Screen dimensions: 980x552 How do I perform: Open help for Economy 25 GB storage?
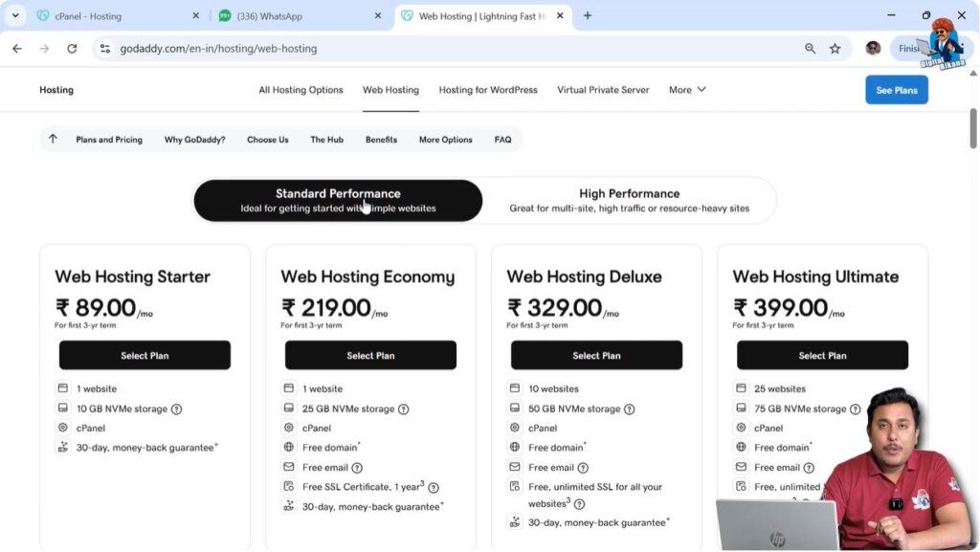(x=404, y=409)
